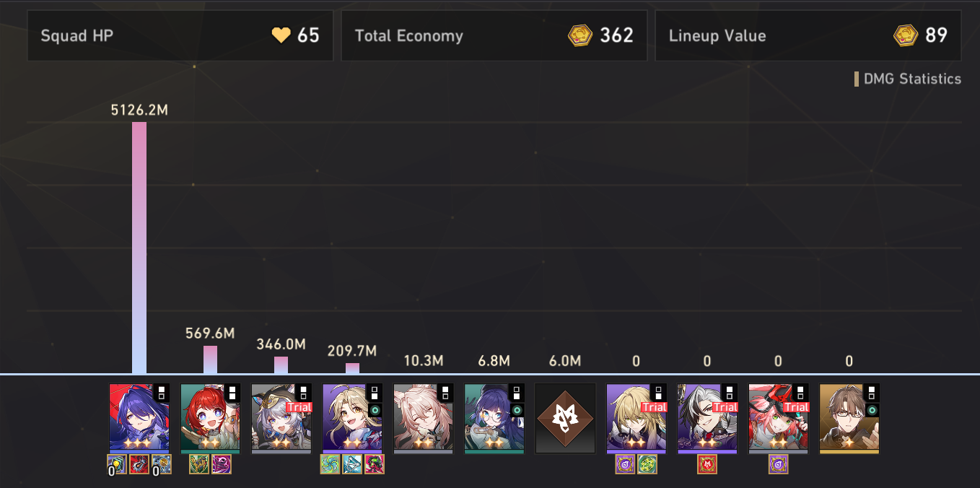This screenshot has height=488, width=980.
Task: Open the brown diamond wolf emblem slot
Action: pos(565,419)
